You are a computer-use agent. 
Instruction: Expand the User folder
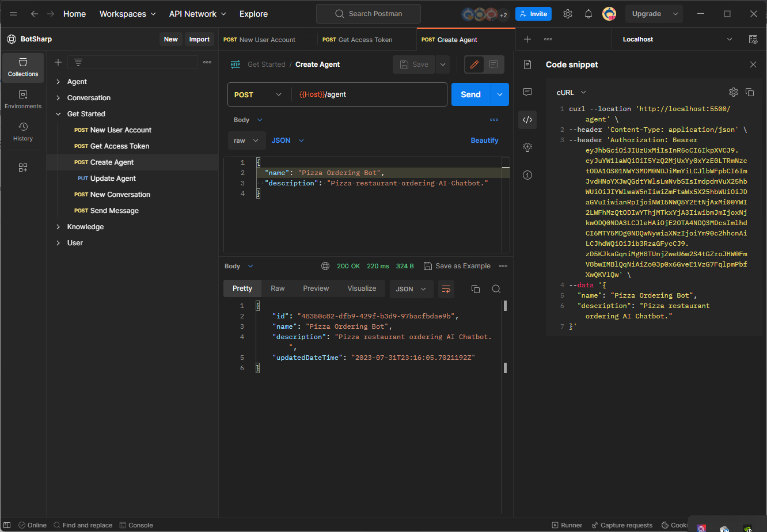pyautogui.click(x=58, y=243)
